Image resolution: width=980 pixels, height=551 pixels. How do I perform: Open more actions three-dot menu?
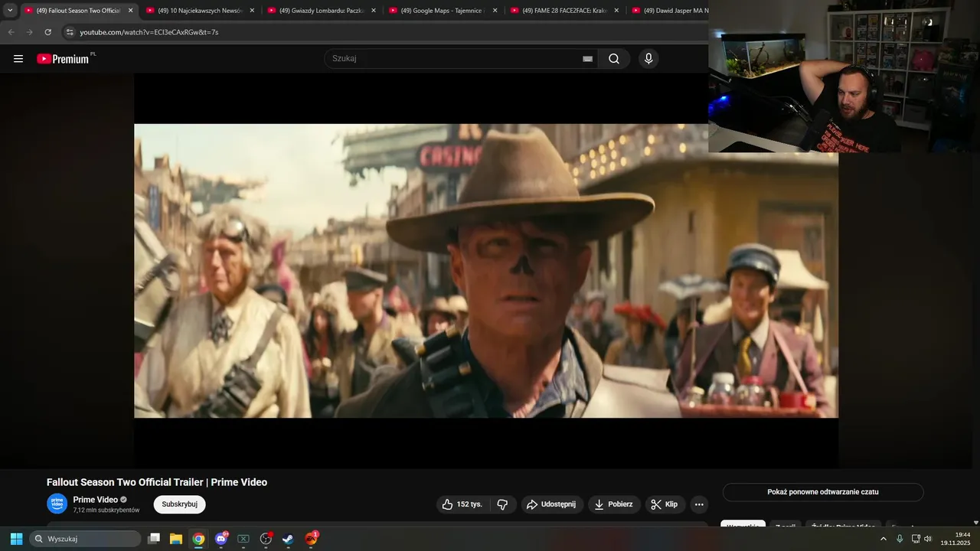coord(698,504)
